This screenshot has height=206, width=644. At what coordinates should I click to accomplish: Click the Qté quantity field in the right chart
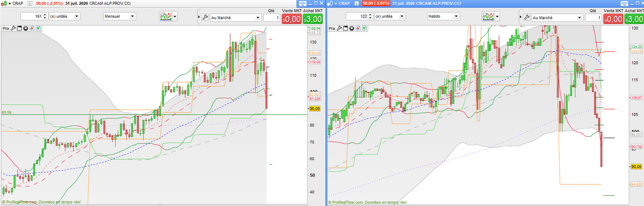pyautogui.click(x=594, y=18)
